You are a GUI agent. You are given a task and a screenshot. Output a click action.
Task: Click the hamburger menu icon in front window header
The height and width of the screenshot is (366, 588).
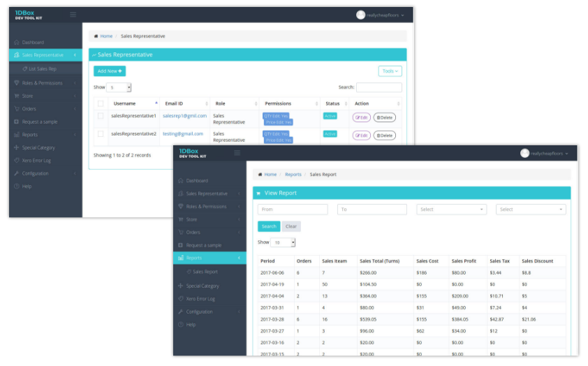(237, 153)
